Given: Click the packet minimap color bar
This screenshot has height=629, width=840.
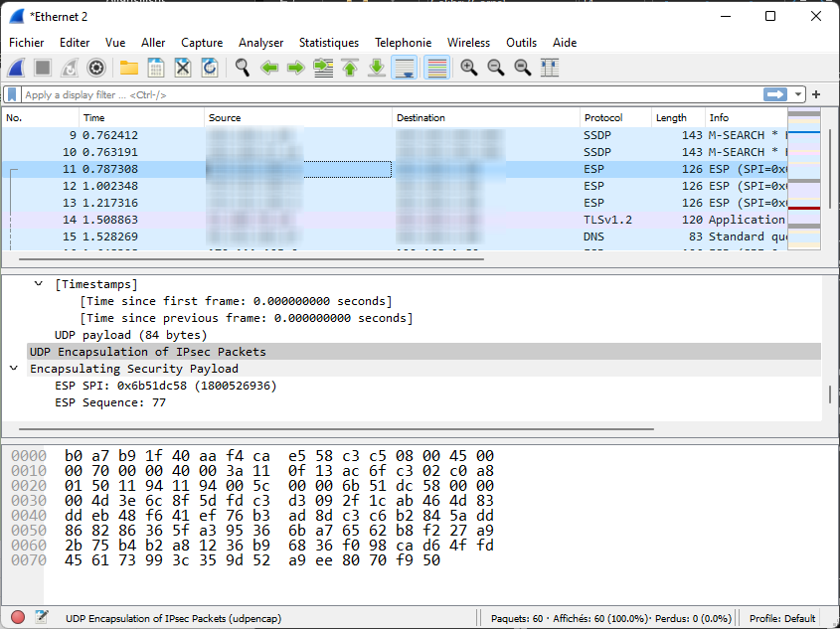Looking at the screenshot, I should (804, 179).
